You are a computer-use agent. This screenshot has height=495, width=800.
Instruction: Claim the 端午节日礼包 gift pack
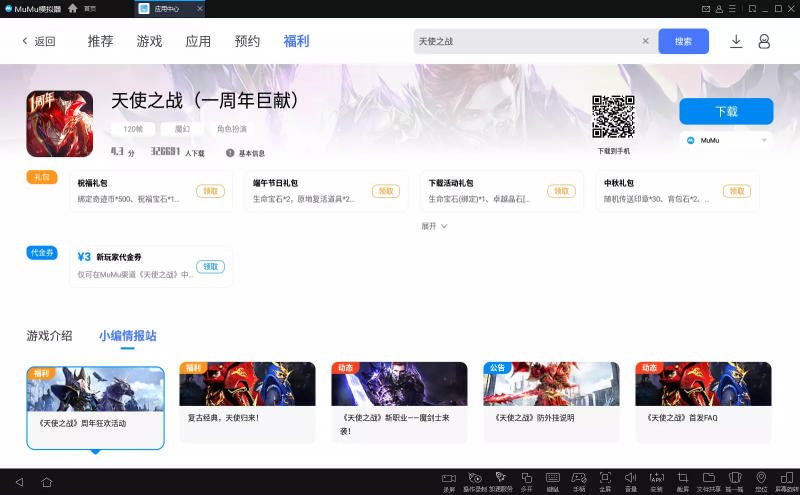click(x=386, y=191)
